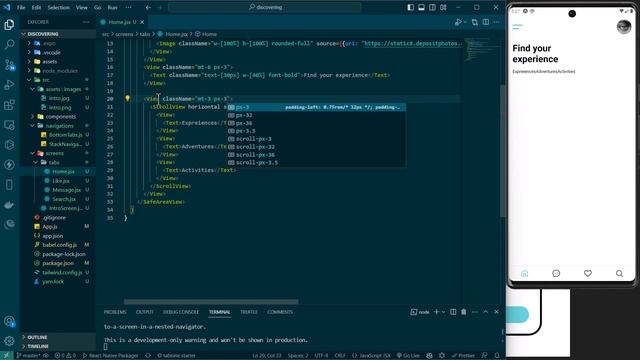Open the Selection menu

coord(58,7)
